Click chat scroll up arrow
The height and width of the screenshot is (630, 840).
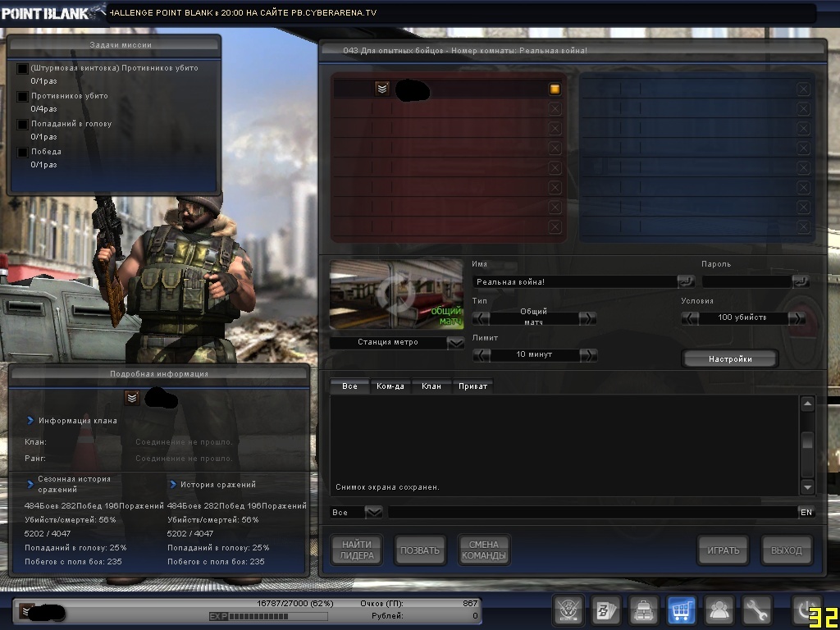807,404
